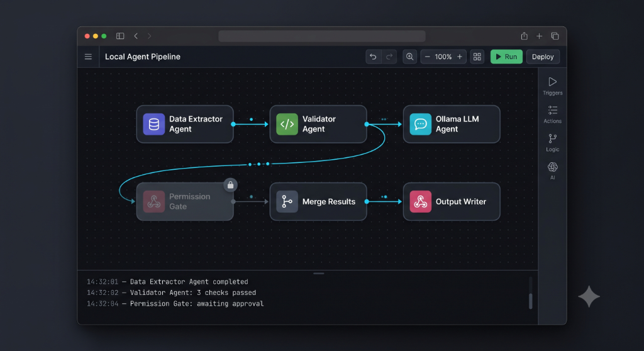Click the log panel scrollbar thumb
644x351 pixels.
531,301
